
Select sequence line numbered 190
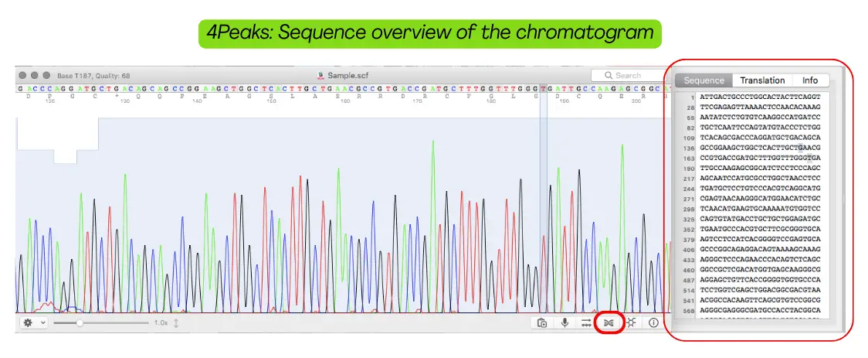[760, 168]
